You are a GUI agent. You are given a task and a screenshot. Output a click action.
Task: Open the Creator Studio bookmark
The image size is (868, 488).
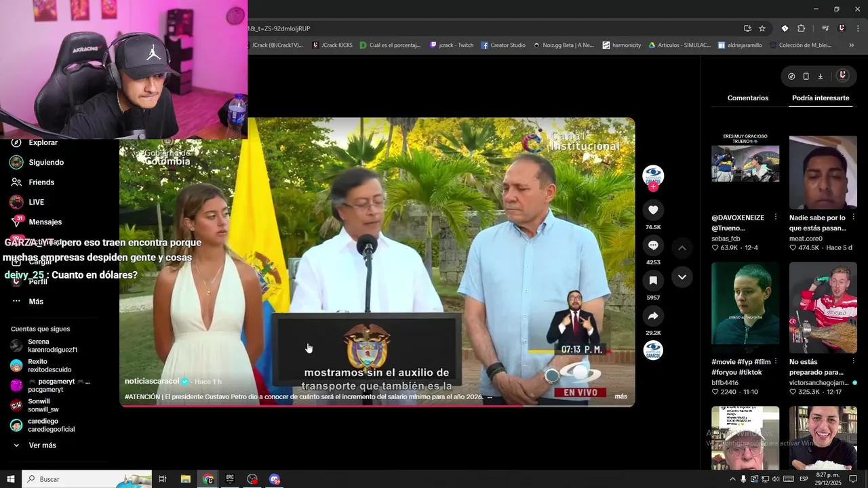pyautogui.click(x=503, y=45)
